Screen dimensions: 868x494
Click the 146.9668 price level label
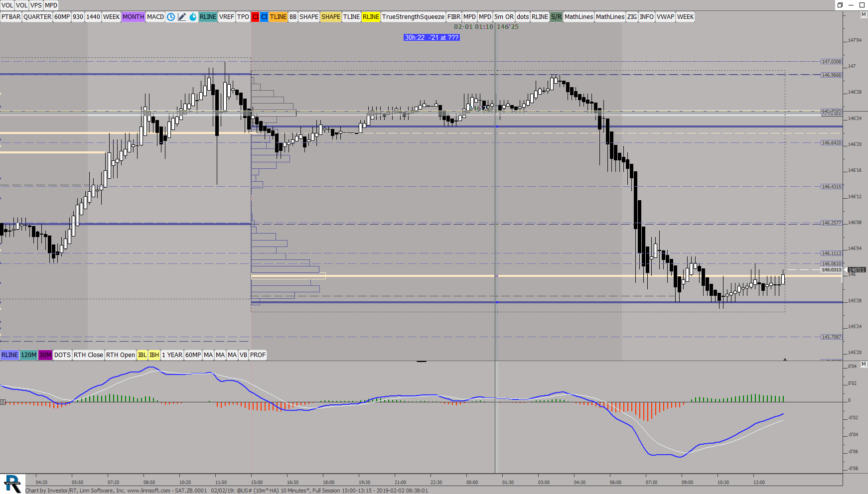click(832, 75)
